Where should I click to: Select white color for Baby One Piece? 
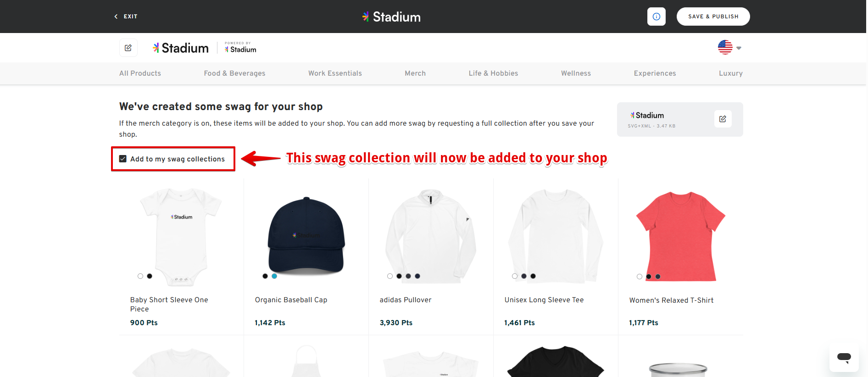140,276
